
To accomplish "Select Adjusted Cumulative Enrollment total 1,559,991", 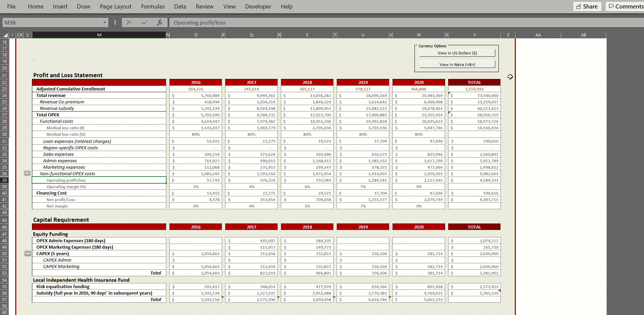I will (x=474, y=89).
